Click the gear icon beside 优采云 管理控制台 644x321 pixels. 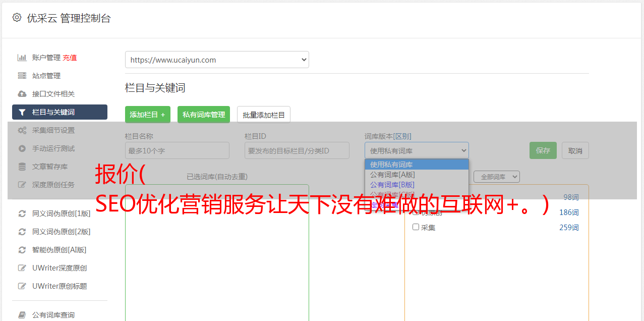coord(17,18)
